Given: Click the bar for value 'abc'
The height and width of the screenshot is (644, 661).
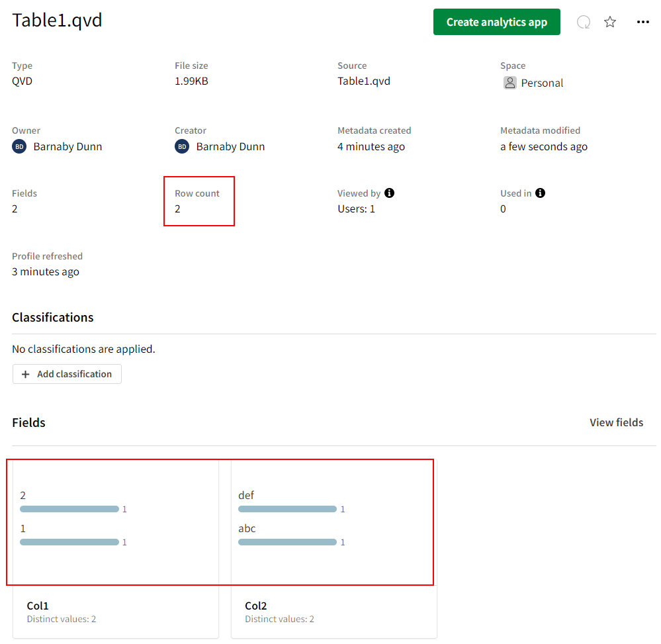Looking at the screenshot, I should pyautogui.click(x=287, y=542).
